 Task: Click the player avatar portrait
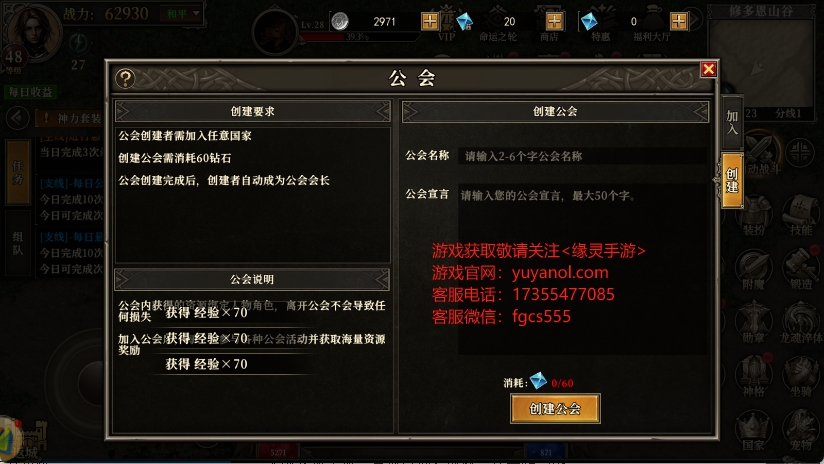[x=32, y=32]
